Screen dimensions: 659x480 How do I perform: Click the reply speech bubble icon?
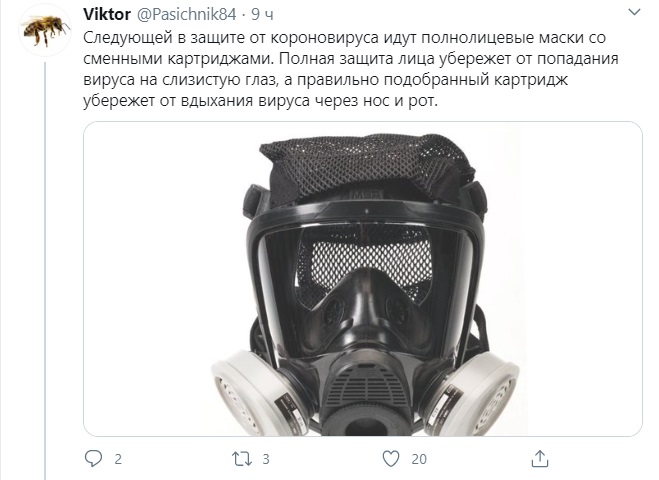pos(93,459)
